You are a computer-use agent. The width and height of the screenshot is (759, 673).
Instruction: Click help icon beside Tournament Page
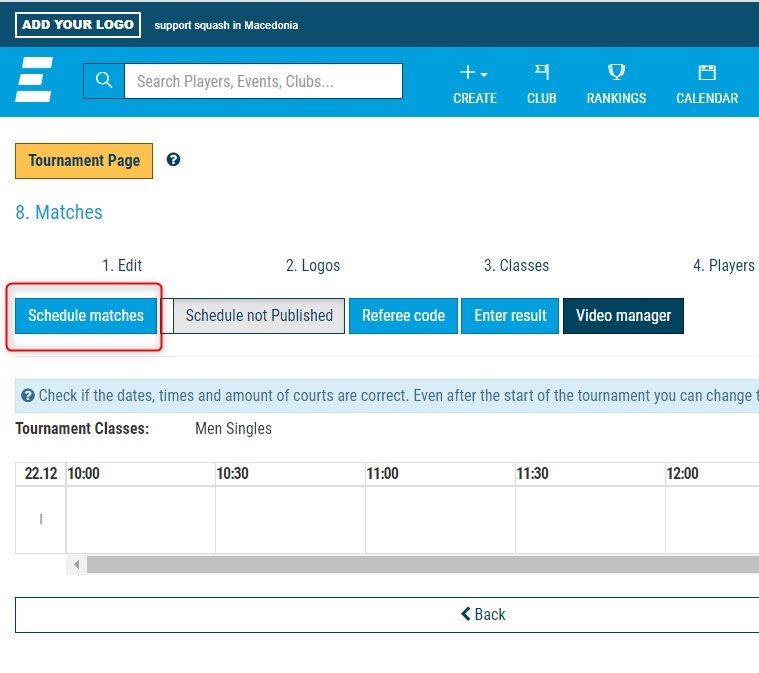coord(173,159)
